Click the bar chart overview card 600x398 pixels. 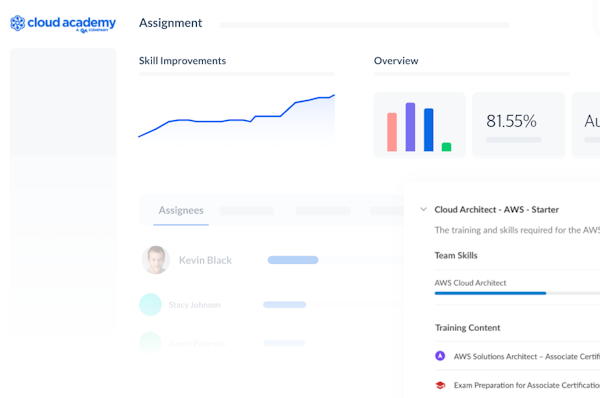coord(419,125)
